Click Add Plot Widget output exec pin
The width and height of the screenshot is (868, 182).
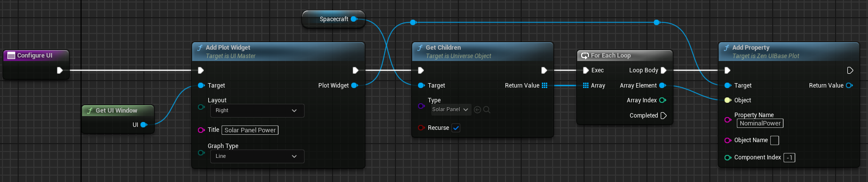356,70
